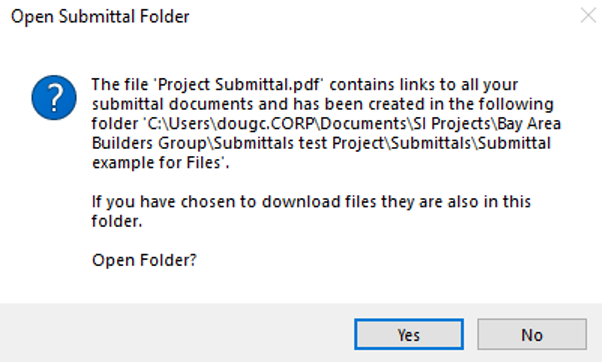
Task: Click 'SI Projects' in the folder path
Action: pos(452,124)
